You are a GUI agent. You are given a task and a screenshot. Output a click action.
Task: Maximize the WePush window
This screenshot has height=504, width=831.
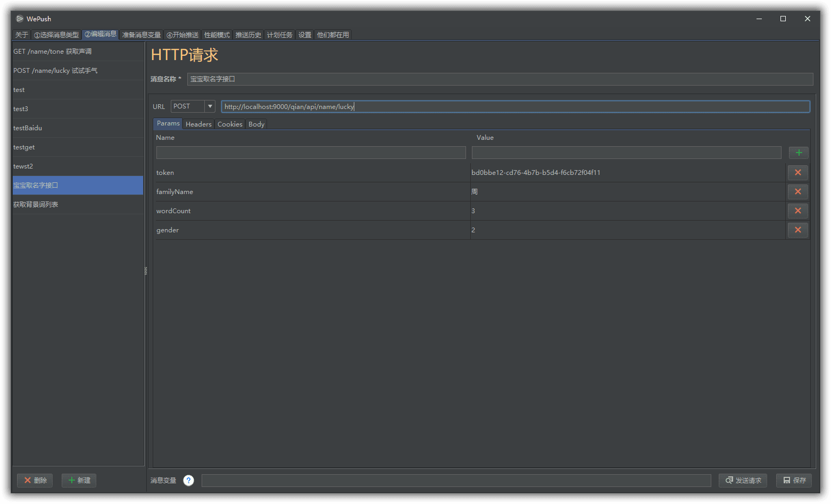(x=783, y=19)
